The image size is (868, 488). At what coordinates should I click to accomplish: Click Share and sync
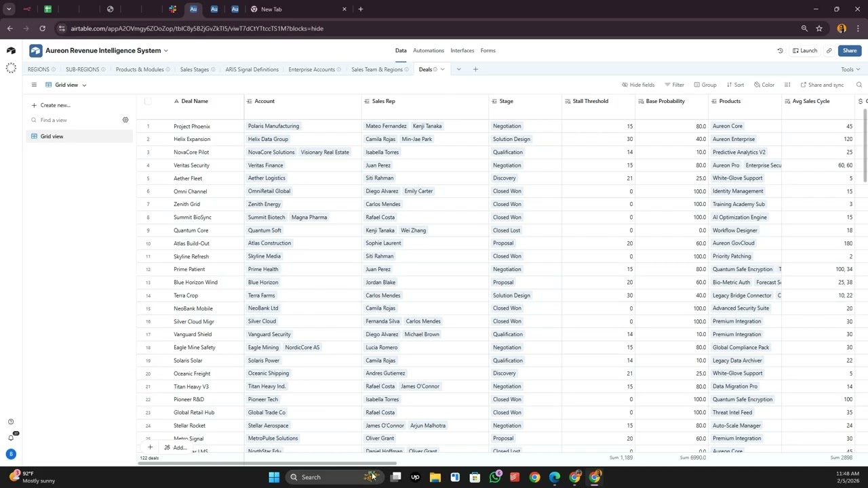[x=822, y=85]
